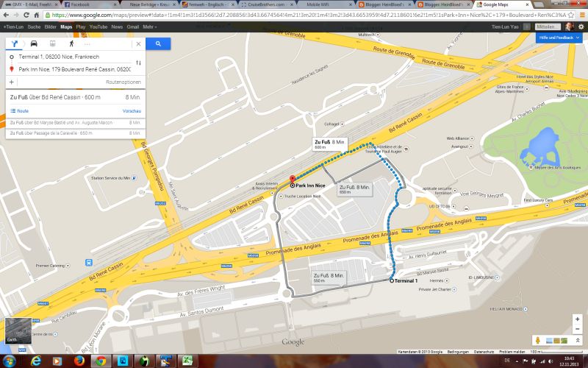This screenshot has height=368, width=588.
Task: Open Datenschutz footer link
Action: (484, 352)
